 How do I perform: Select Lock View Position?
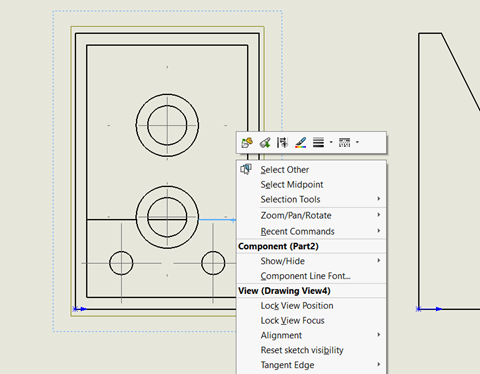click(297, 306)
